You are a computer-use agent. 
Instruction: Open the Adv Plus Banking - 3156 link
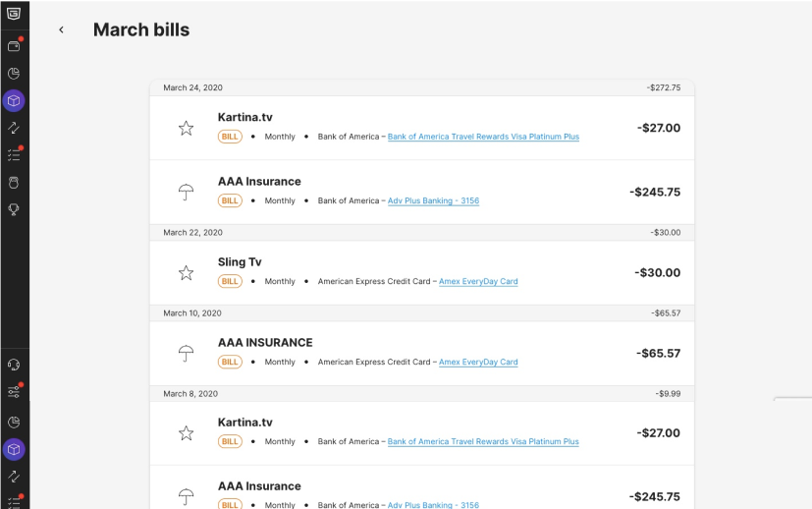433,200
